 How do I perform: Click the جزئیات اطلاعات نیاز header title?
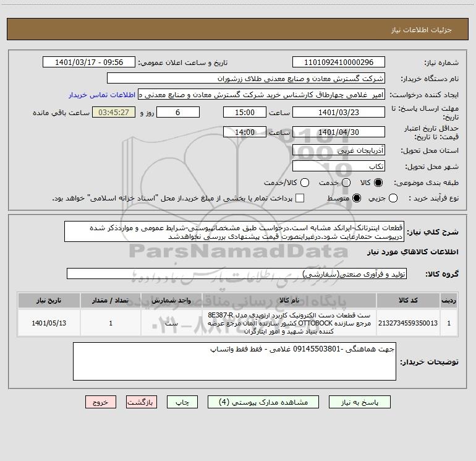click(x=422, y=30)
